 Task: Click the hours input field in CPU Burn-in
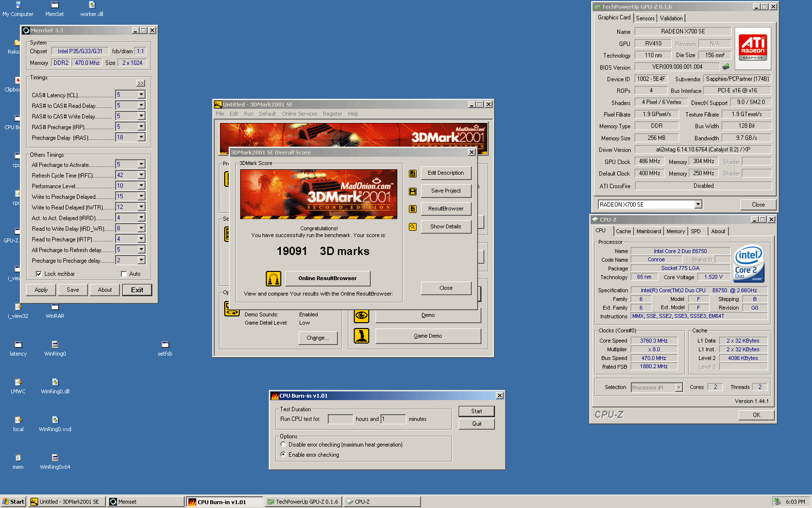341,419
